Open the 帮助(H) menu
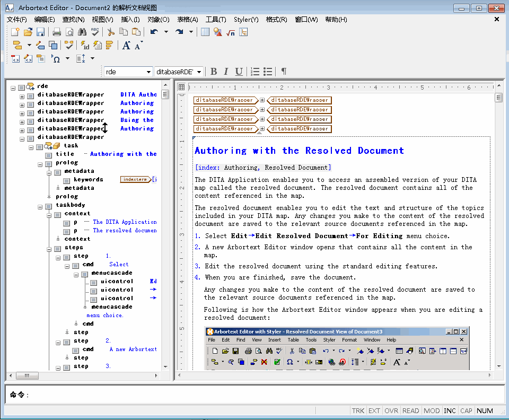The image size is (509, 420). (x=336, y=20)
